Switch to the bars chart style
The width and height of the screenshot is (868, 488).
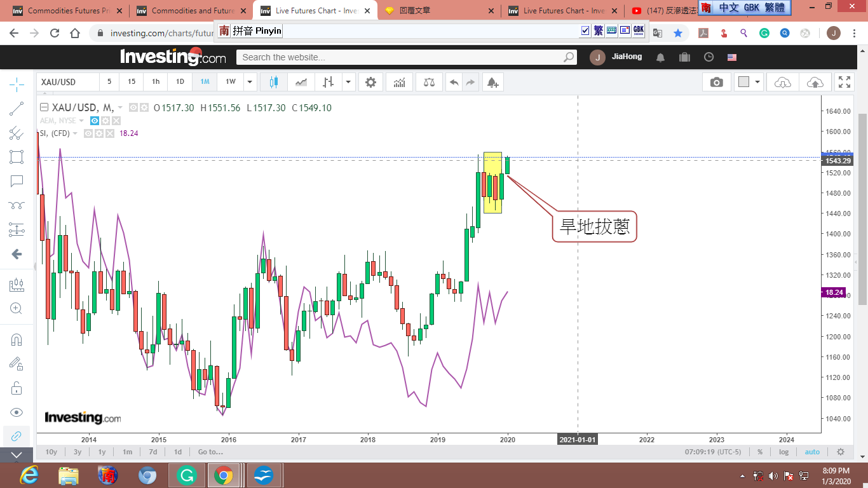pos(329,82)
